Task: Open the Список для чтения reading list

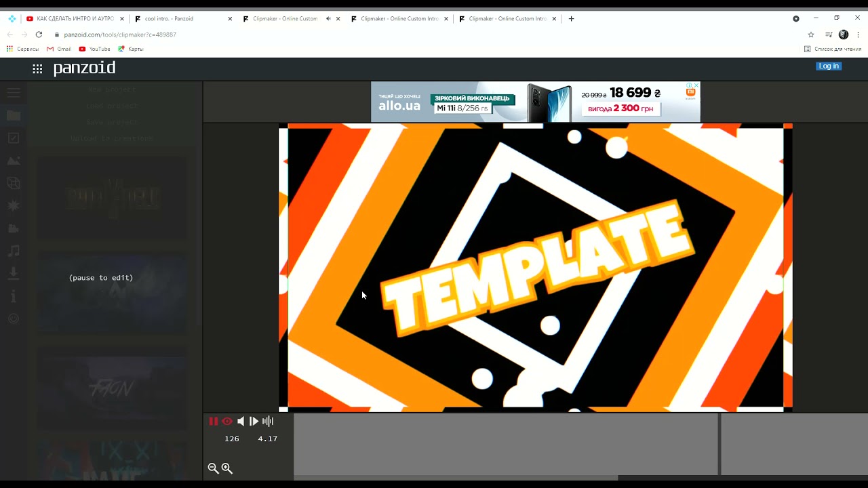Action: pos(832,49)
